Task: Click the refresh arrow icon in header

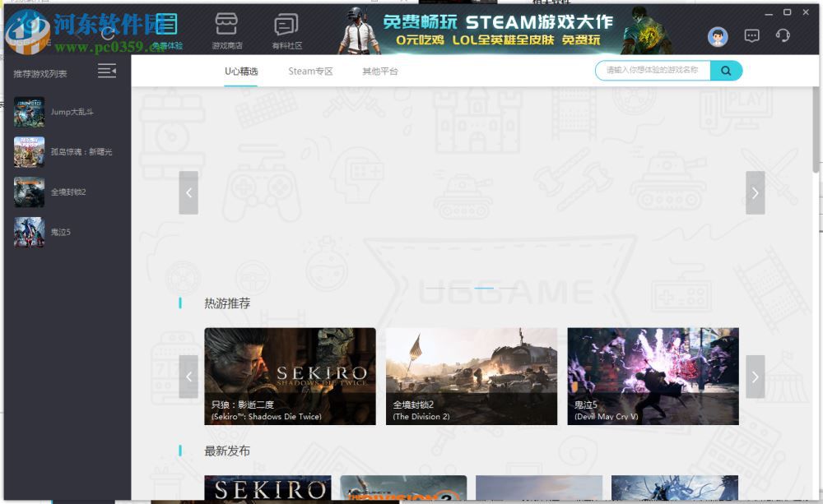Action: pyautogui.click(x=108, y=35)
